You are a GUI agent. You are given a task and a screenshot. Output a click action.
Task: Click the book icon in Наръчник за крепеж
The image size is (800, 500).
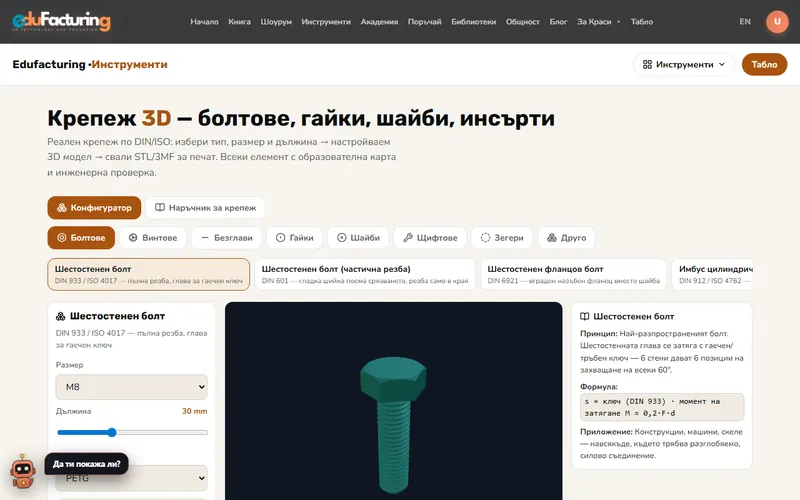[160, 208]
